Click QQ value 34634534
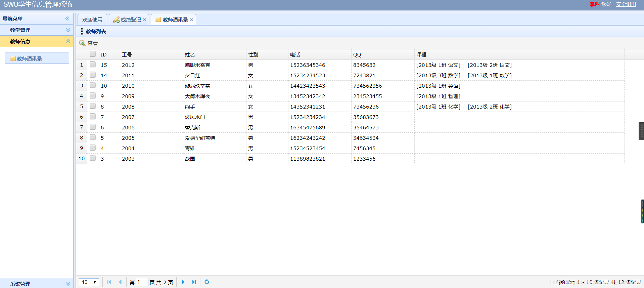The image size is (644, 288). coord(366,138)
